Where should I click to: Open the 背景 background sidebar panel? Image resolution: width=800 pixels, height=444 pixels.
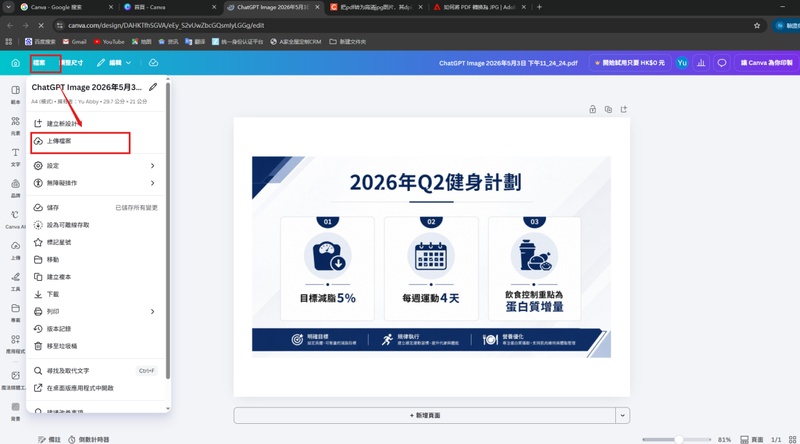point(15,412)
